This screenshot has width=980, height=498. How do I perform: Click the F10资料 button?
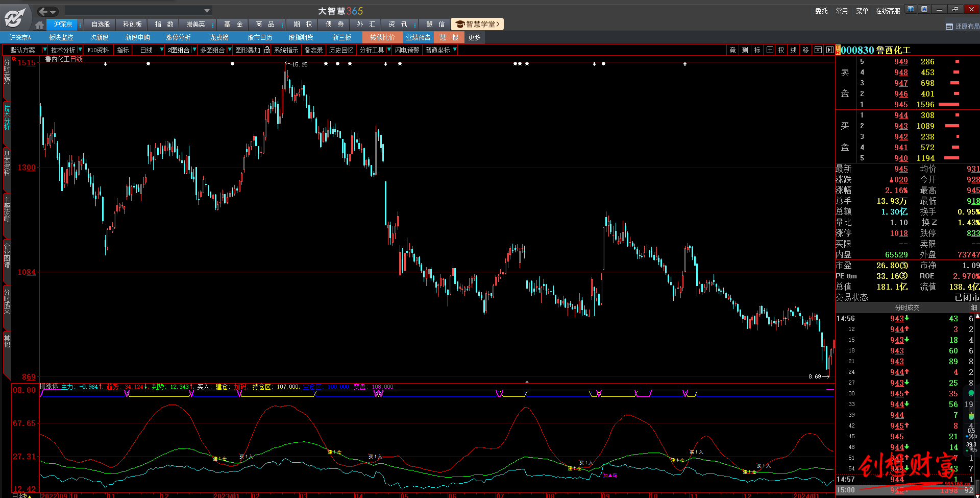pyautogui.click(x=98, y=50)
